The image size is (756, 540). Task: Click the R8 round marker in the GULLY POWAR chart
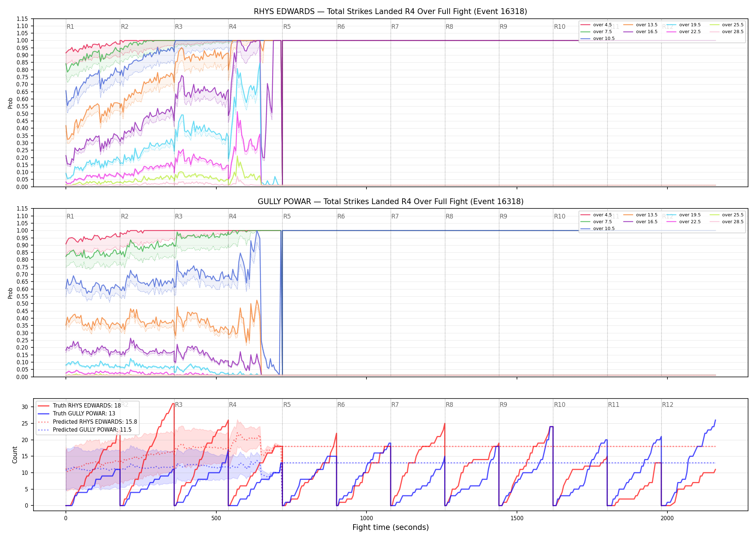(449, 216)
